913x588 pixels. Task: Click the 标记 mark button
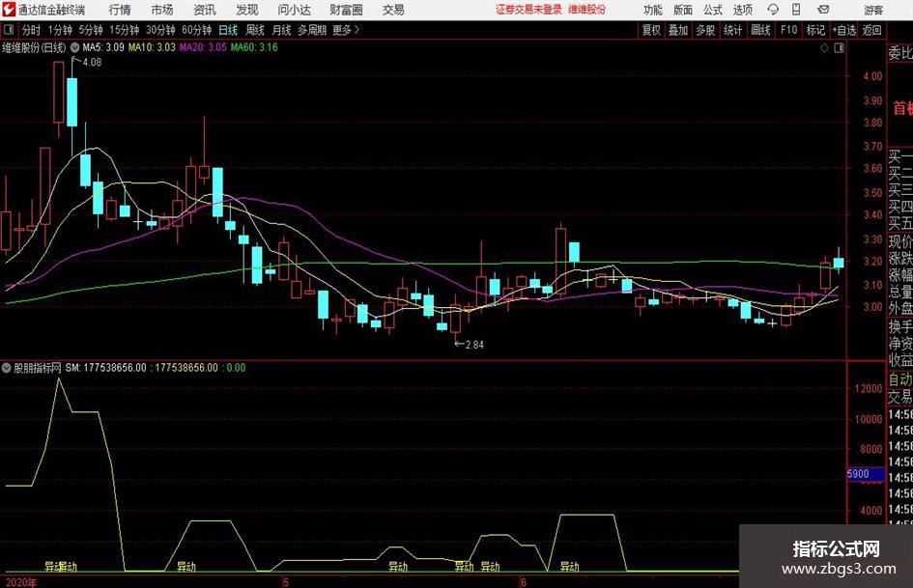pyautogui.click(x=815, y=30)
